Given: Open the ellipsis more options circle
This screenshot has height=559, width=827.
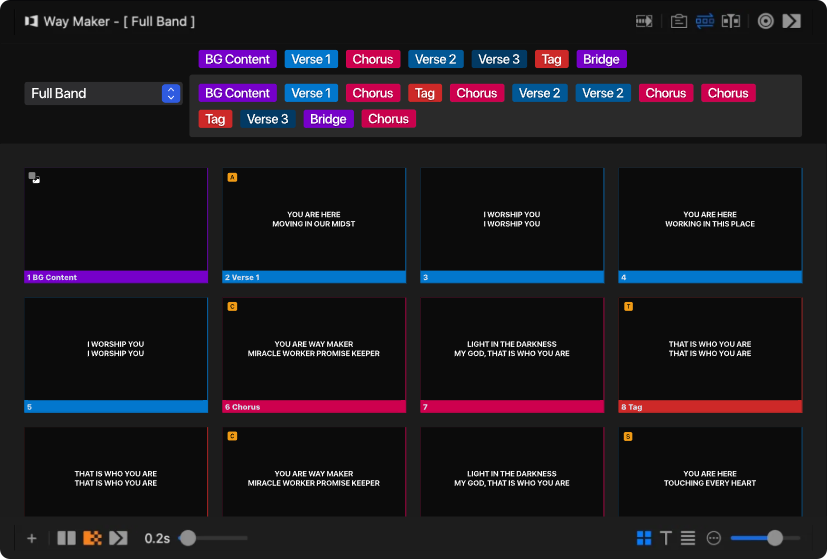Looking at the screenshot, I should point(714,538).
